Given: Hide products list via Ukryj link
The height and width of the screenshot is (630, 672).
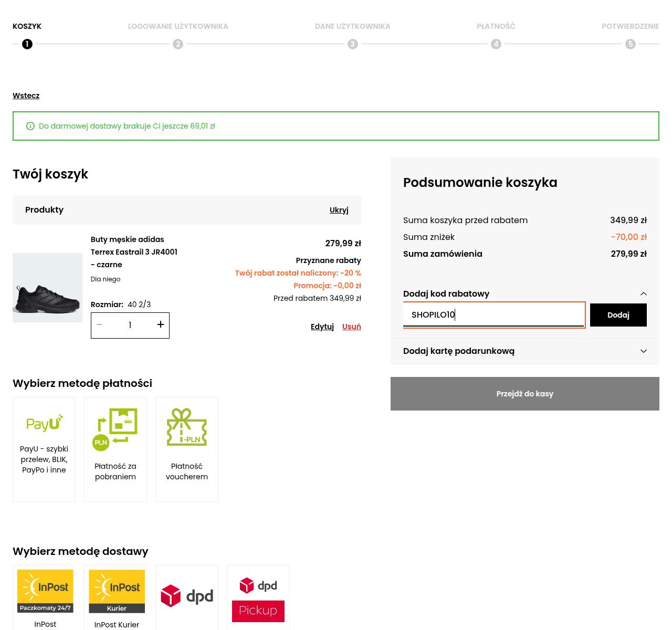Looking at the screenshot, I should pos(339,210).
